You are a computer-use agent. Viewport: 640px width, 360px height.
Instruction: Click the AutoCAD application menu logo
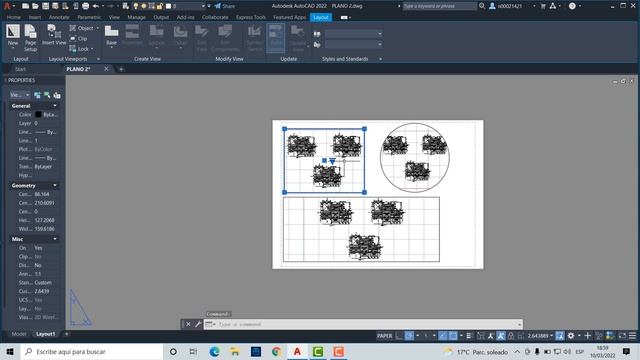tap(7, 6)
